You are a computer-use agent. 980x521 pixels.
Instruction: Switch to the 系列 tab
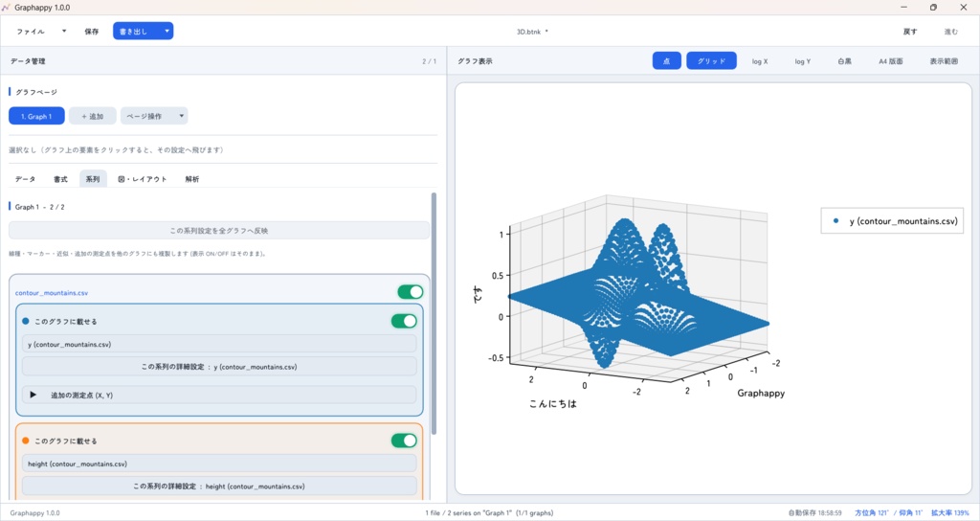coord(93,179)
